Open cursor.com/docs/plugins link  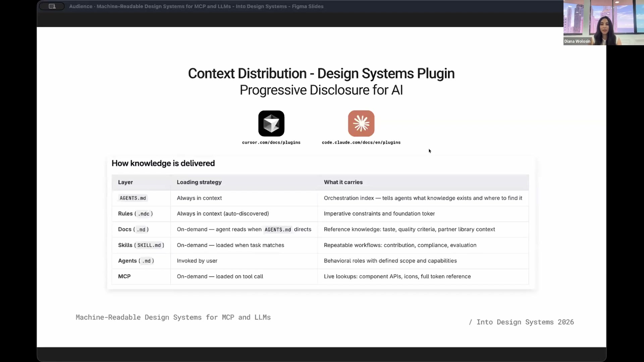pyautogui.click(x=271, y=142)
